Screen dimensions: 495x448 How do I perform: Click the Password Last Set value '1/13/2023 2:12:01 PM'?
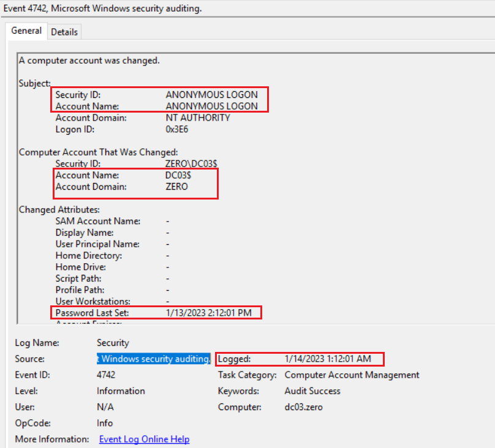click(x=209, y=313)
